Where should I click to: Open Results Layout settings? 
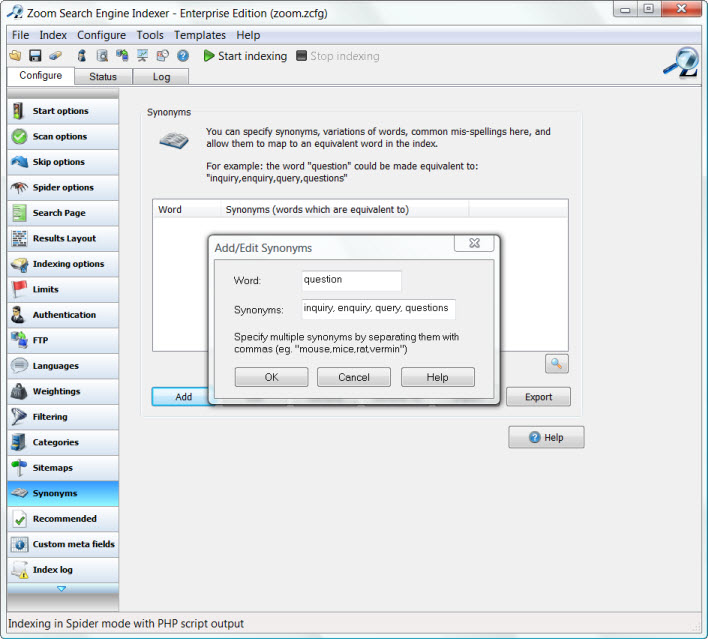tap(63, 238)
